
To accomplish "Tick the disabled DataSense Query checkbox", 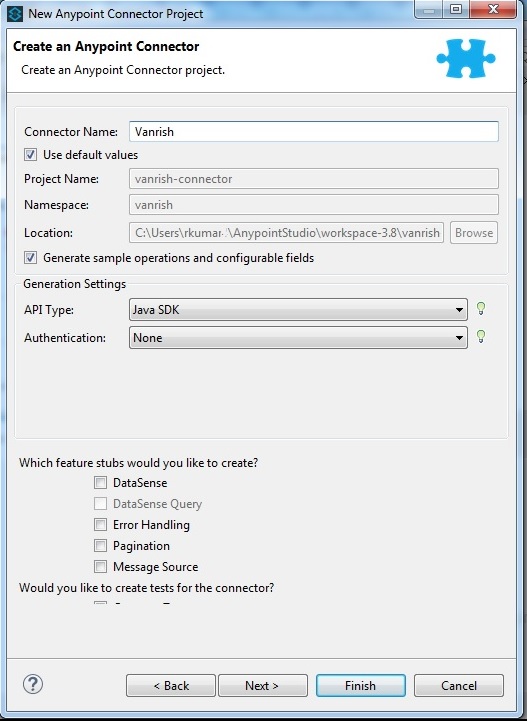I will 101,504.
